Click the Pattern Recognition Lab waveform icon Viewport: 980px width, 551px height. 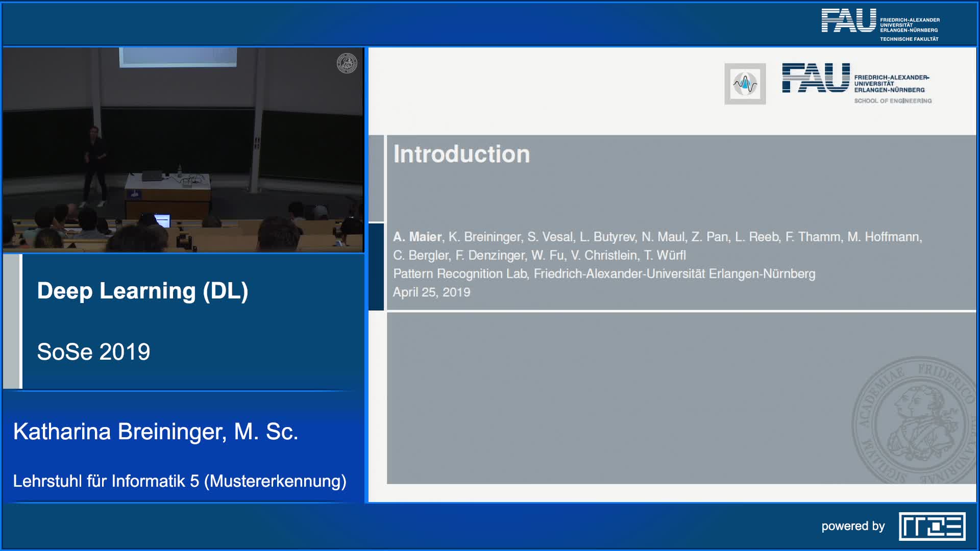[x=745, y=84]
